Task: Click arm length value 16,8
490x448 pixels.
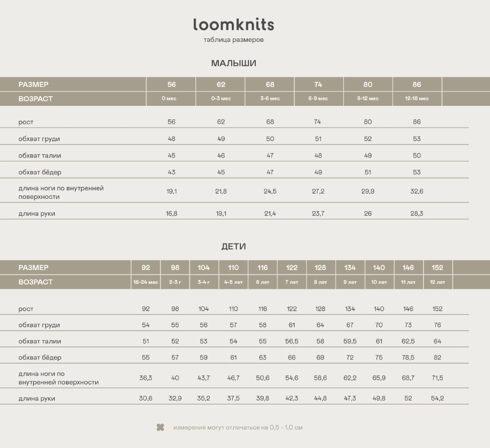Action: [x=171, y=214]
